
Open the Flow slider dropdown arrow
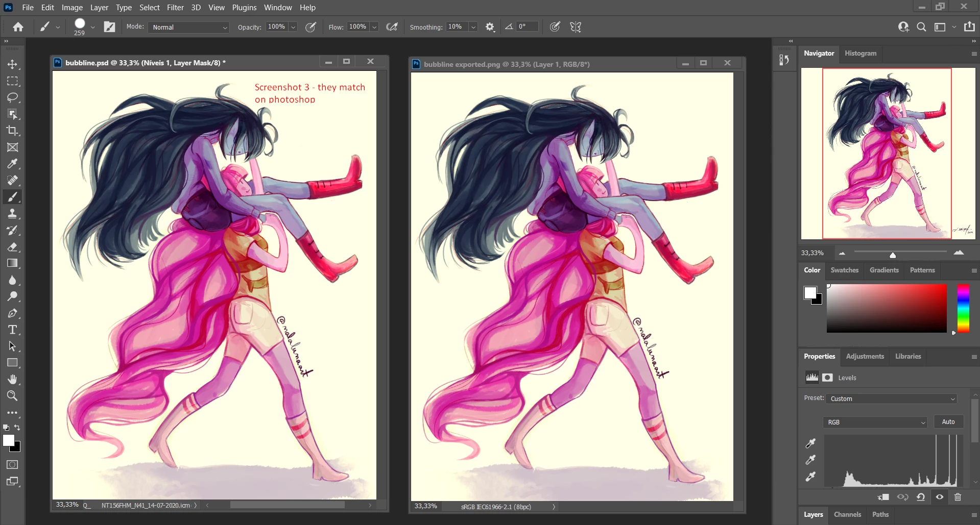coord(374,27)
